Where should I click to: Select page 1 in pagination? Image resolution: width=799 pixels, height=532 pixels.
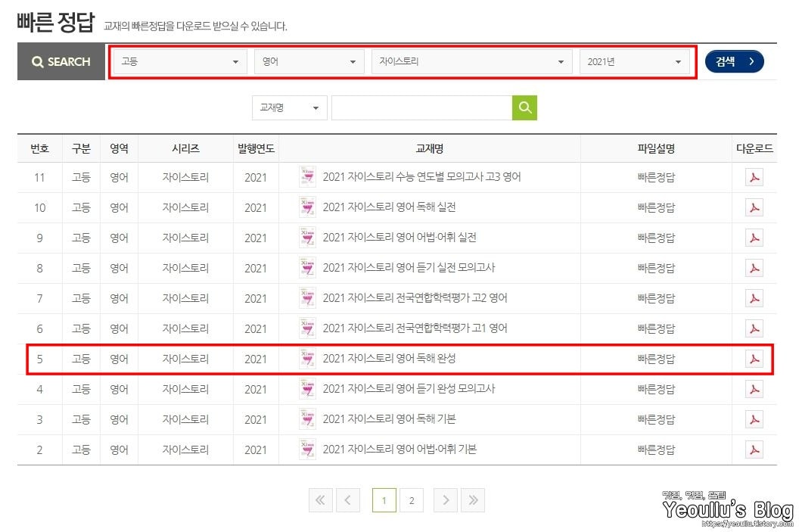[x=384, y=500]
